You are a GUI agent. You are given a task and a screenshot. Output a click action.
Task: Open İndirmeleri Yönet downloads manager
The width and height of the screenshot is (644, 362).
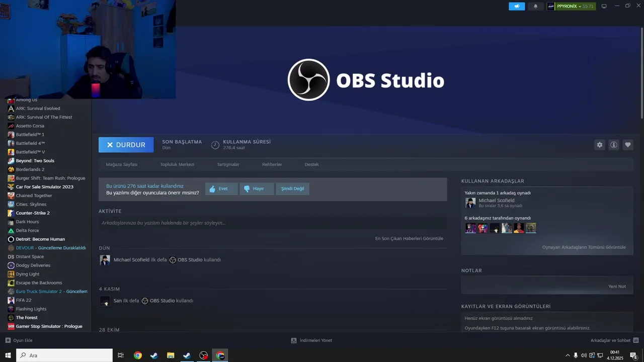click(311, 340)
